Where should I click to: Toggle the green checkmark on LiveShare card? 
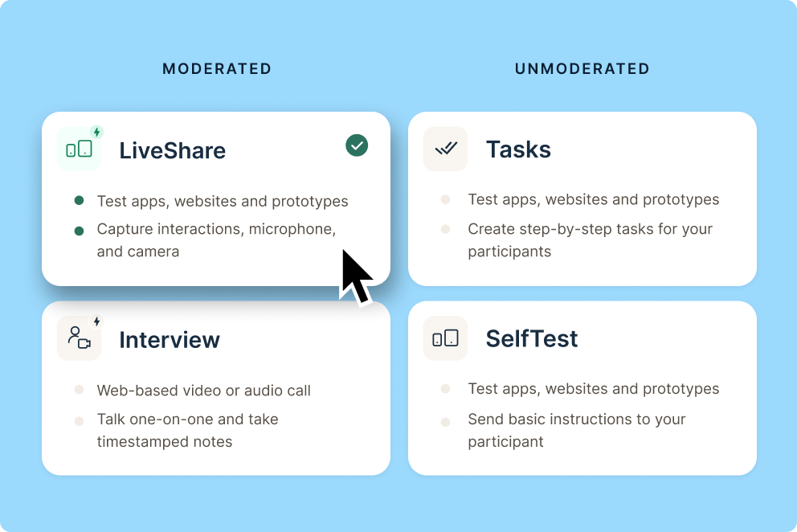(x=357, y=145)
